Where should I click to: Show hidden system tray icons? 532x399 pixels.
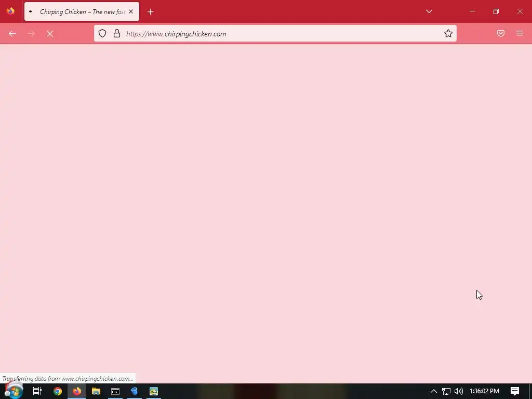(434, 391)
